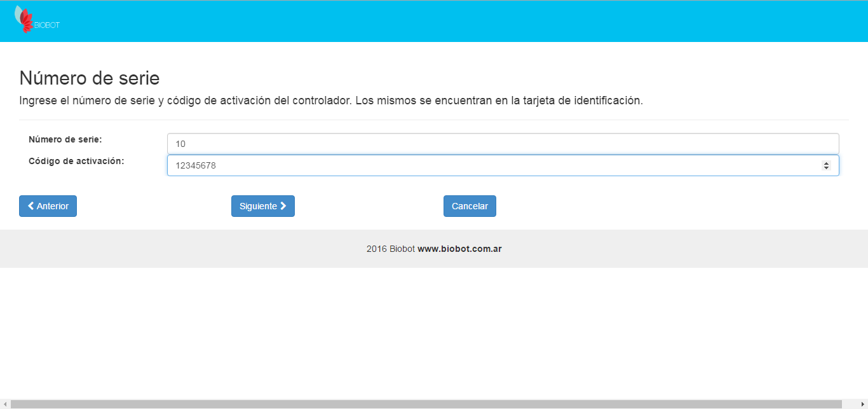Click the left chevron icon on Anterior

[x=31, y=206]
